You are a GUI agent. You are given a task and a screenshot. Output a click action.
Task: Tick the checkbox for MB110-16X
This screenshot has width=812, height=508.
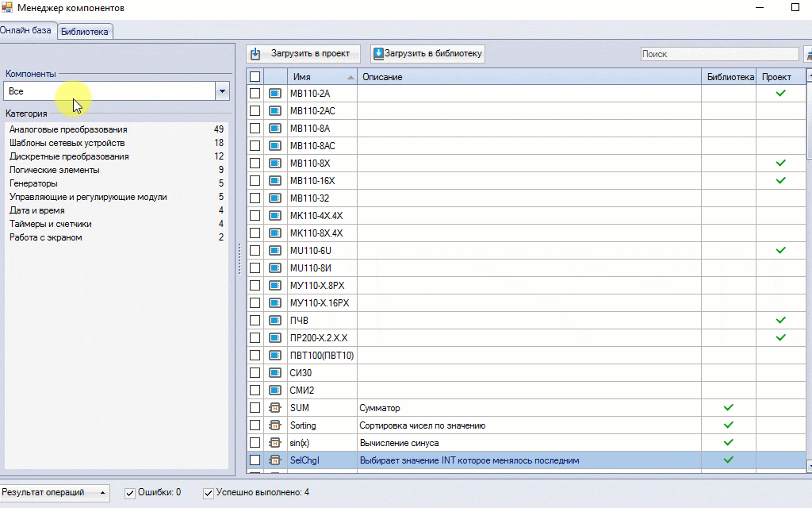[255, 181]
